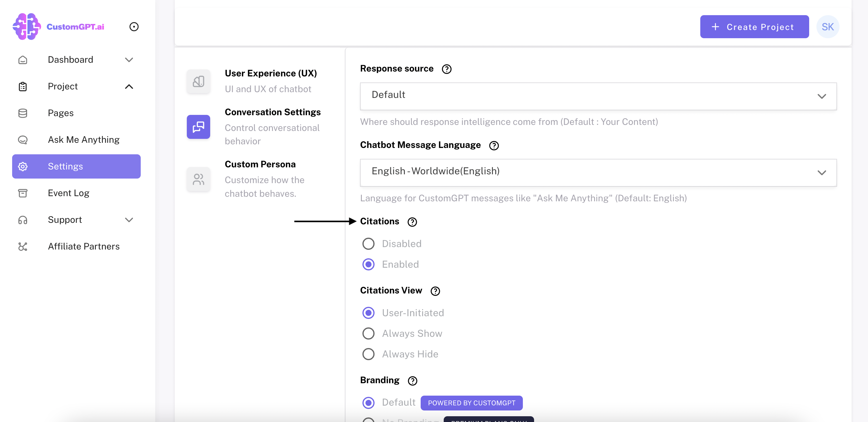Click the Powered by CustomGPT badge
This screenshot has height=422, width=868.
(x=471, y=403)
